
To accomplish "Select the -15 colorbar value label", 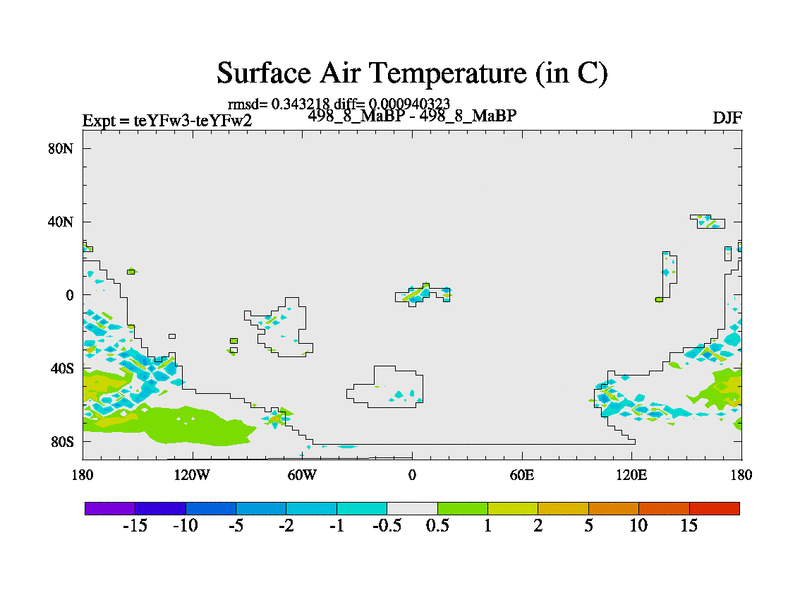I will [x=135, y=527].
